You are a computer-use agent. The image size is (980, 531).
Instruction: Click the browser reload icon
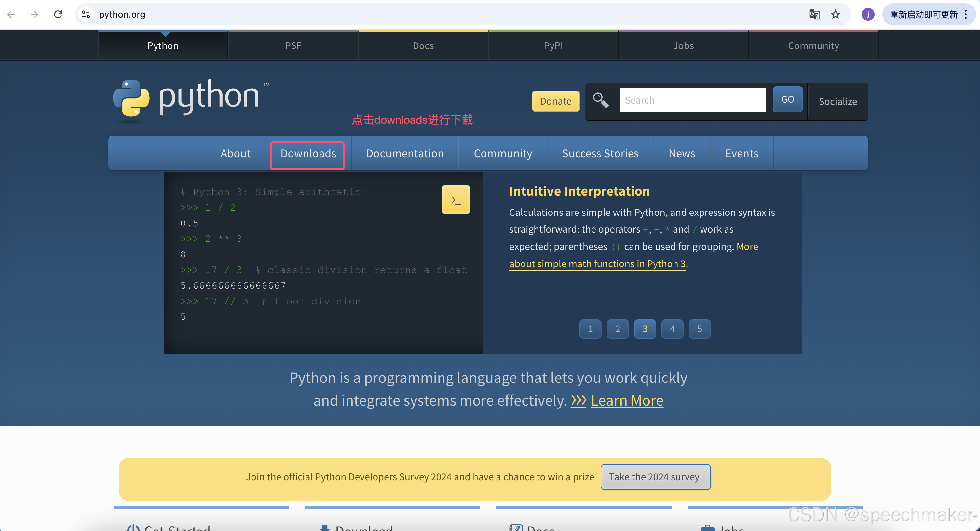tap(58, 14)
